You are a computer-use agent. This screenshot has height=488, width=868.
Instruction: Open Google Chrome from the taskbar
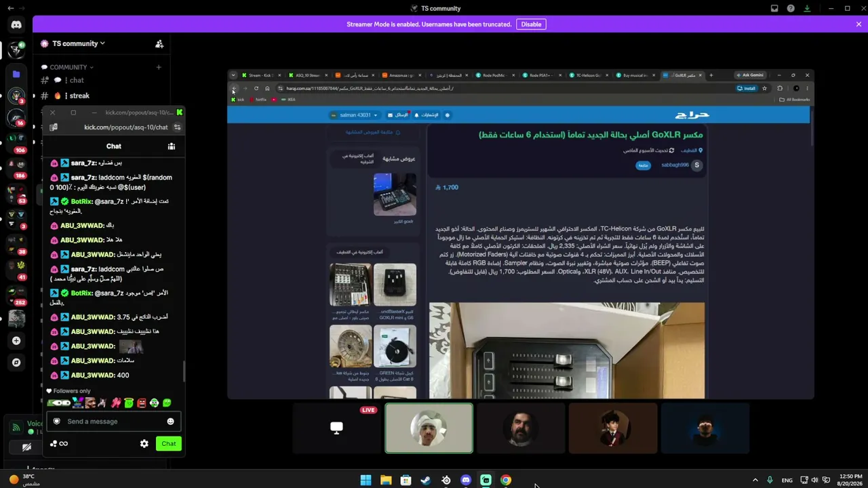(x=506, y=480)
